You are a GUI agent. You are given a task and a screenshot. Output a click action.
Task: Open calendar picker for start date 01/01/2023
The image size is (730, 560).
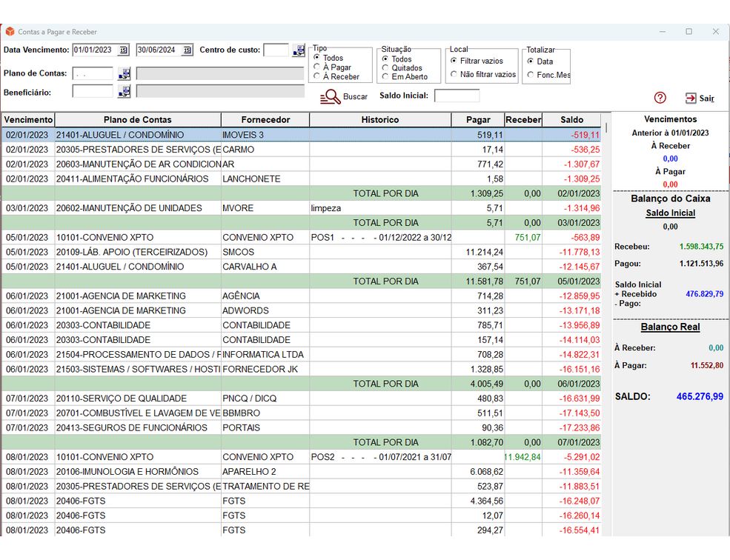pyautogui.click(x=124, y=50)
